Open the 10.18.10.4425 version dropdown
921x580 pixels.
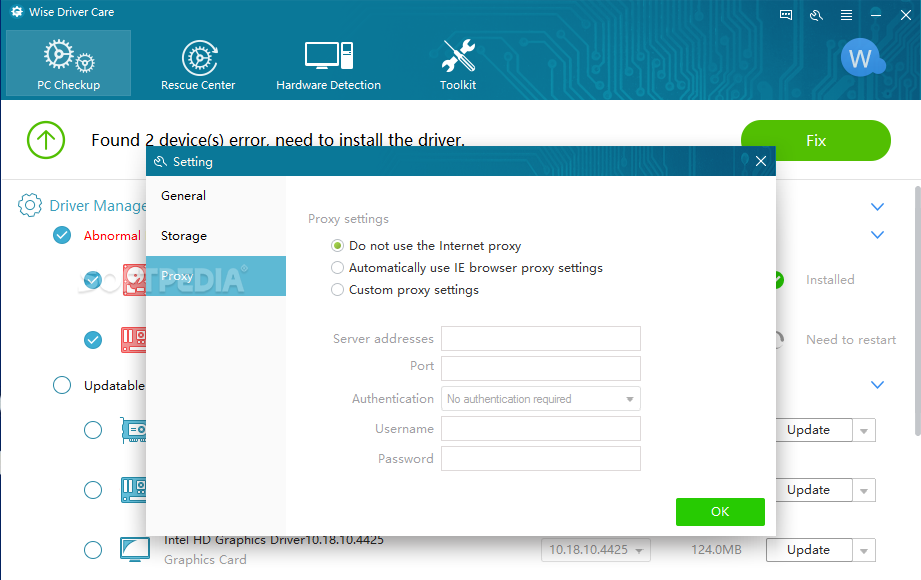point(596,550)
